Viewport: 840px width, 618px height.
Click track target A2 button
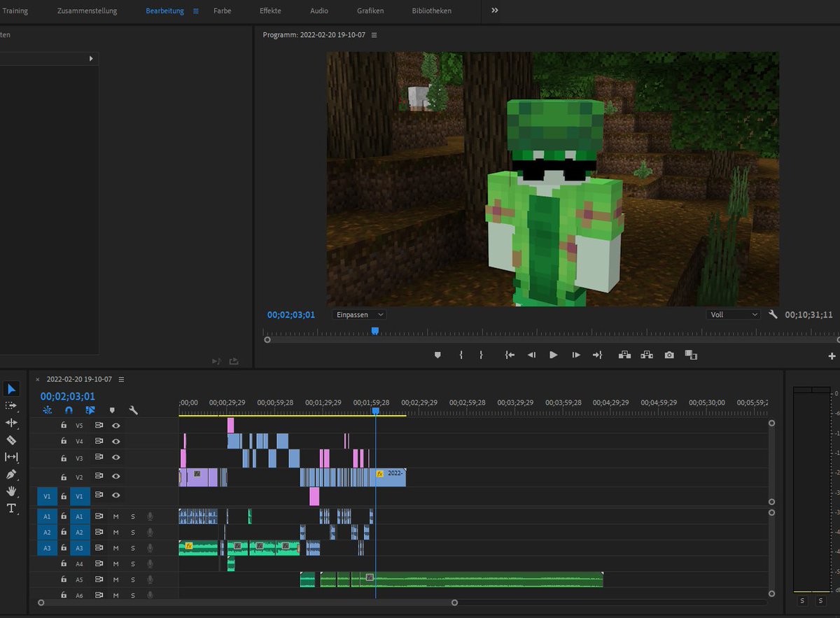point(80,532)
